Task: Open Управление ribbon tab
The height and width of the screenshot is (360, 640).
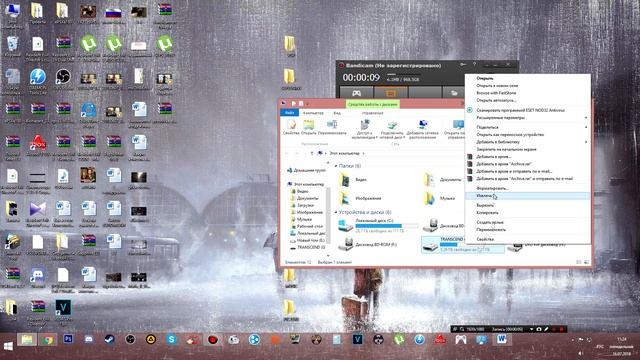Action: pos(372,113)
